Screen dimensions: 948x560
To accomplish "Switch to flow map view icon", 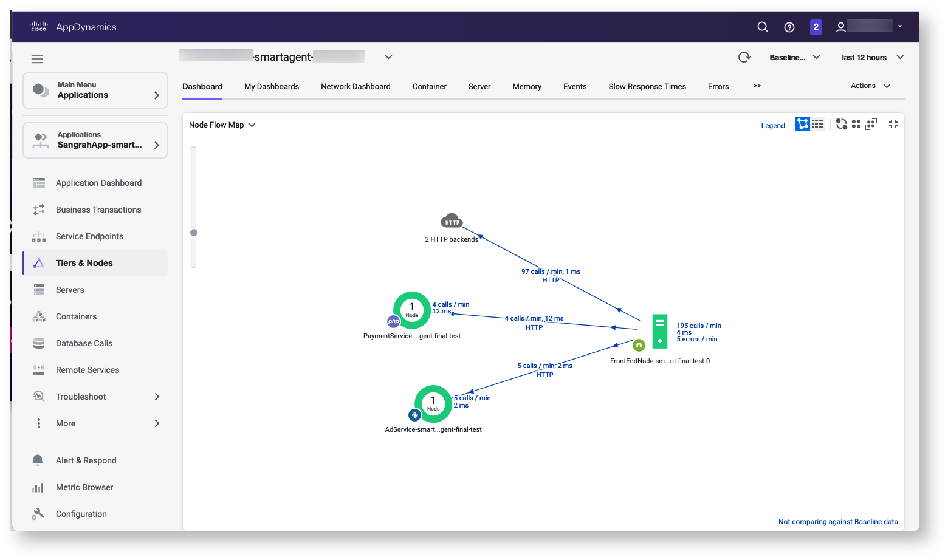I will pyautogui.click(x=803, y=124).
